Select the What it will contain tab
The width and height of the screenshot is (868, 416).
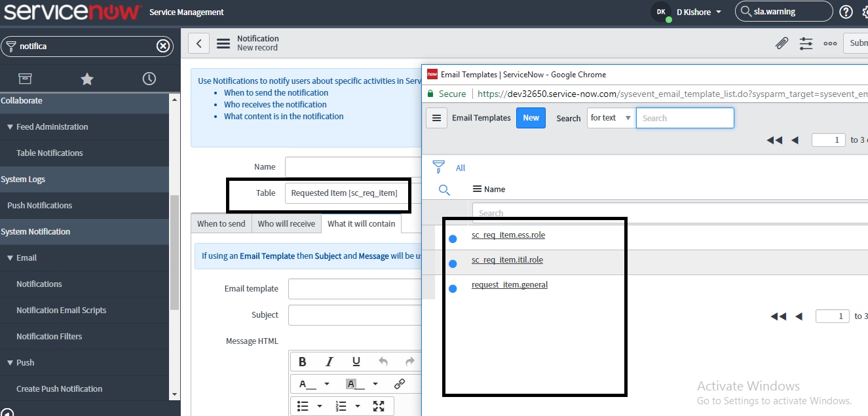(362, 223)
